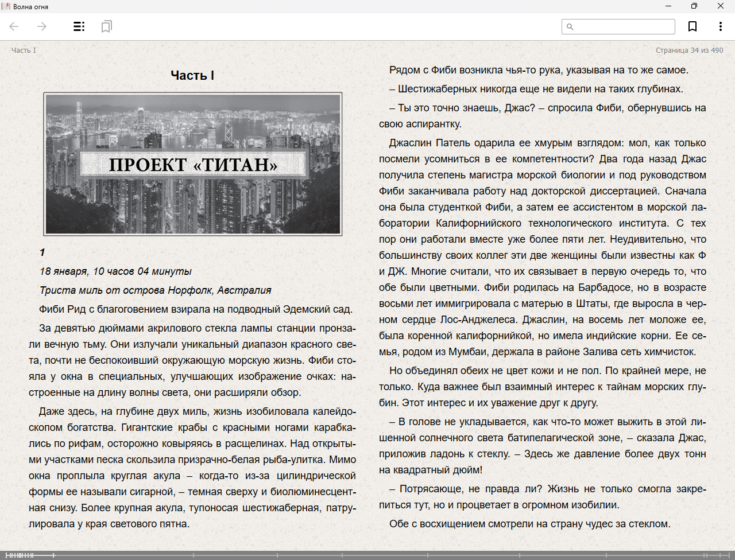The width and height of the screenshot is (735, 560).
Task: Click the "Часть I" chapter label at top left
Action: (x=24, y=50)
